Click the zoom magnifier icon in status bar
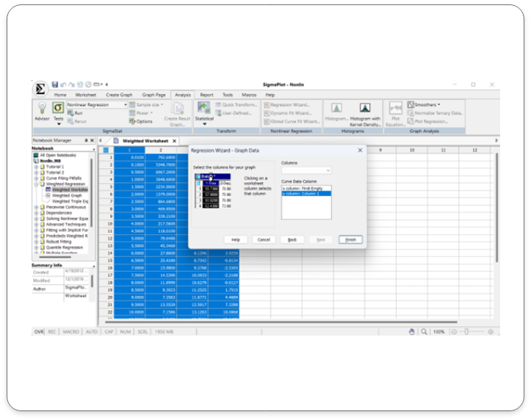This screenshot has width=531, height=420. click(x=425, y=332)
